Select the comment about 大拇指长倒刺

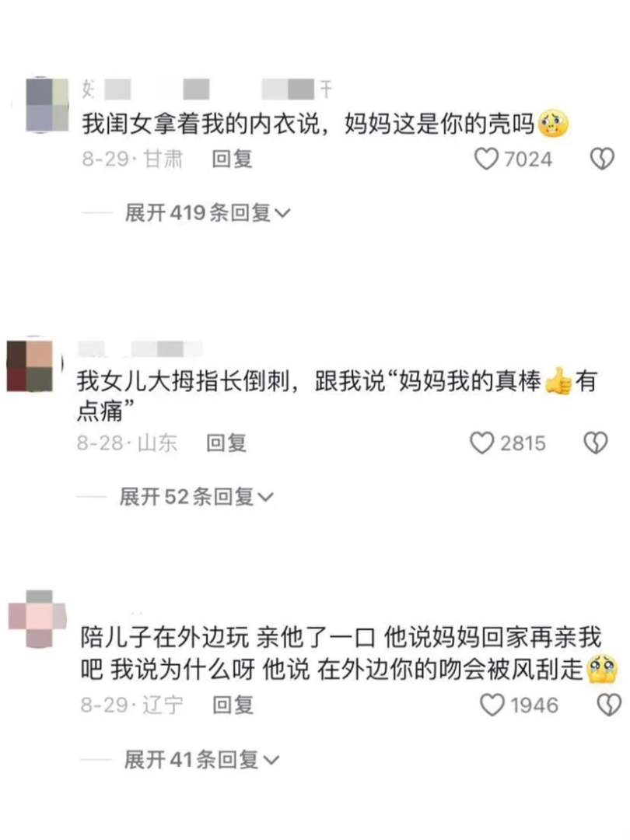[x=337, y=396]
